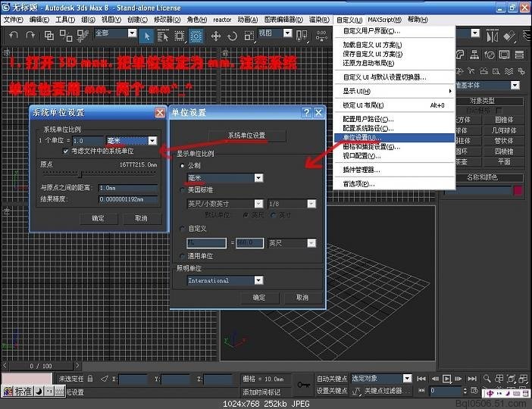532x409 pixels.
Task: Open the object color swatch in 名称和颜色
Action: pos(518,191)
